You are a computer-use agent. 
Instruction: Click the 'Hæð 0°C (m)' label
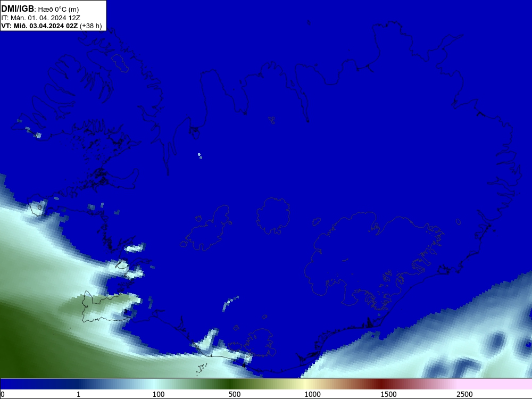click(59, 10)
